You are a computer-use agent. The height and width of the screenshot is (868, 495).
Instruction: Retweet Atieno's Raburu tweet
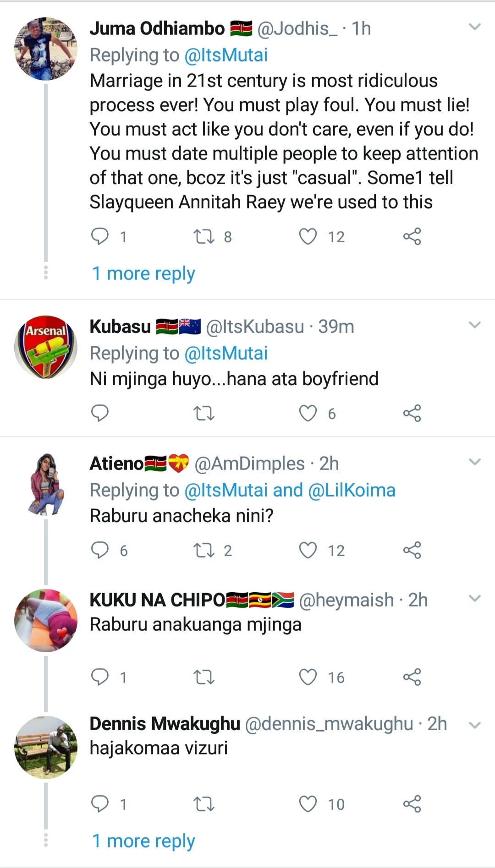204,550
